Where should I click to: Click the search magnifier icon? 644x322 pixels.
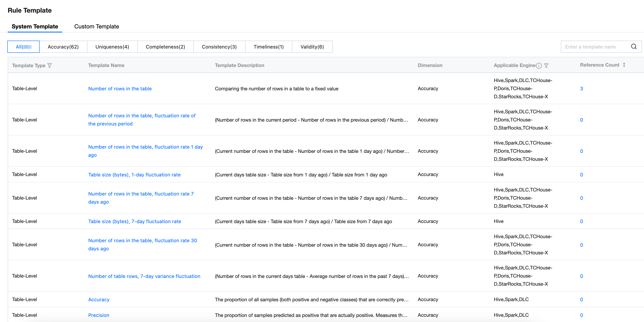(633, 46)
